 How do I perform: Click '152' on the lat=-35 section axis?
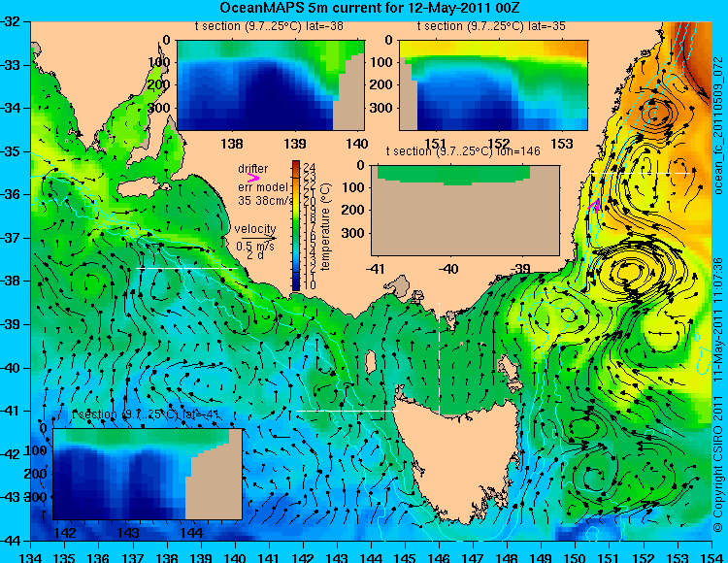pyautogui.click(x=499, y=144)
